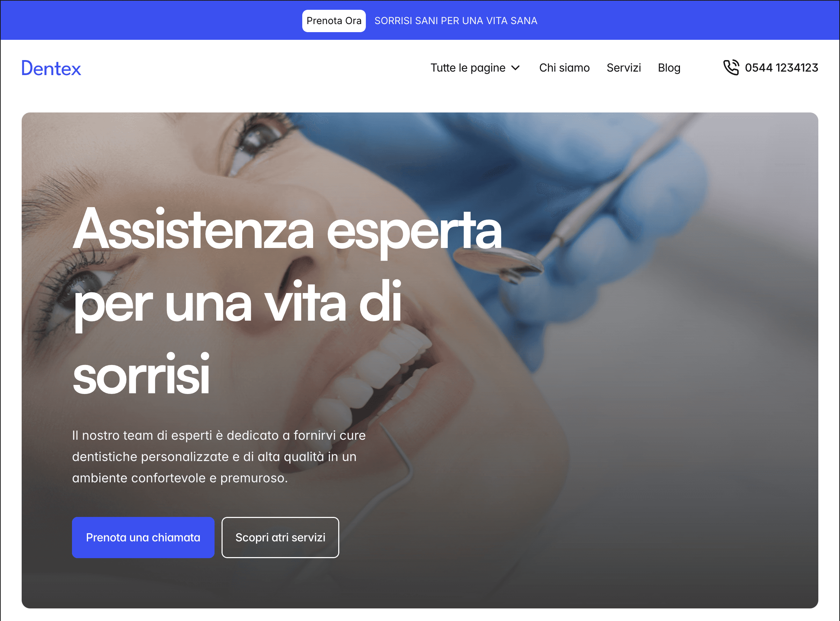Viewport: 840px width, 621px height.
Task: Click the SORRISI SANI PER UNA VITA SANA text
Action: click(456, 21)
